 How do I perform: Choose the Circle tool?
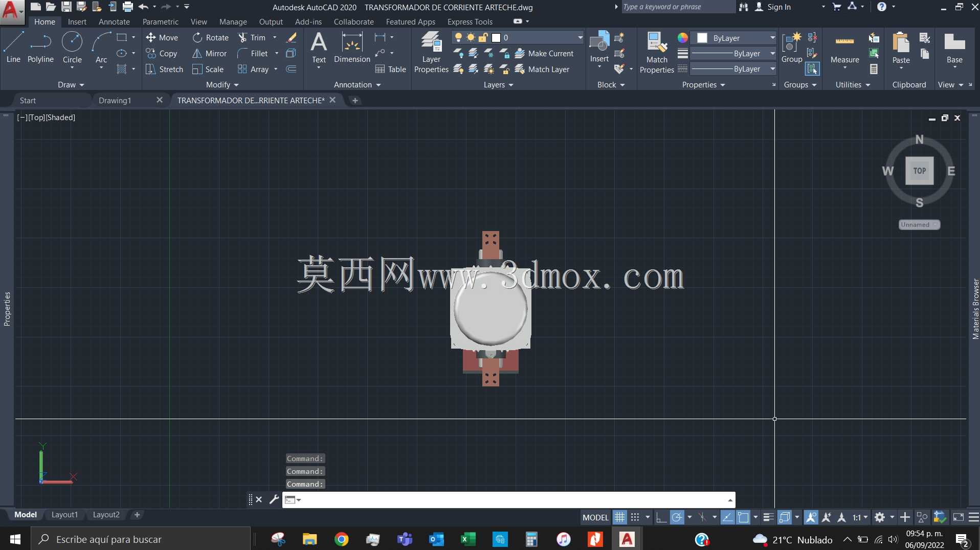click(x=72, y=47)
